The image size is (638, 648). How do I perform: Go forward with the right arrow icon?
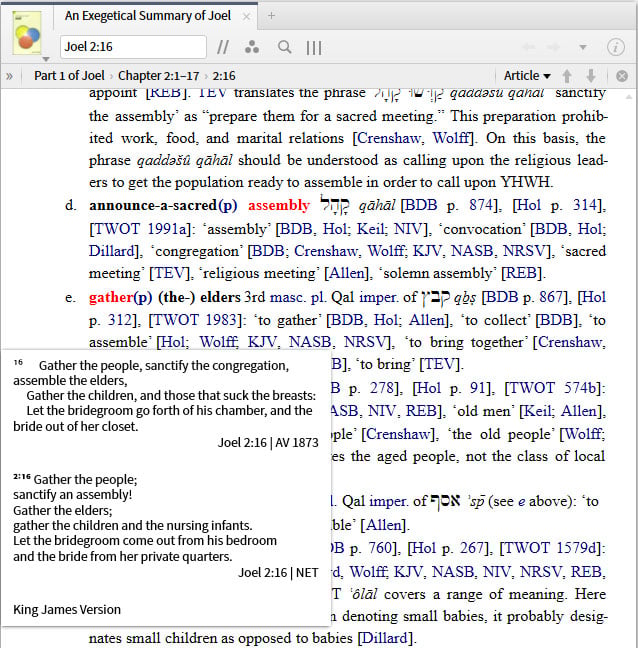[554, 47]
